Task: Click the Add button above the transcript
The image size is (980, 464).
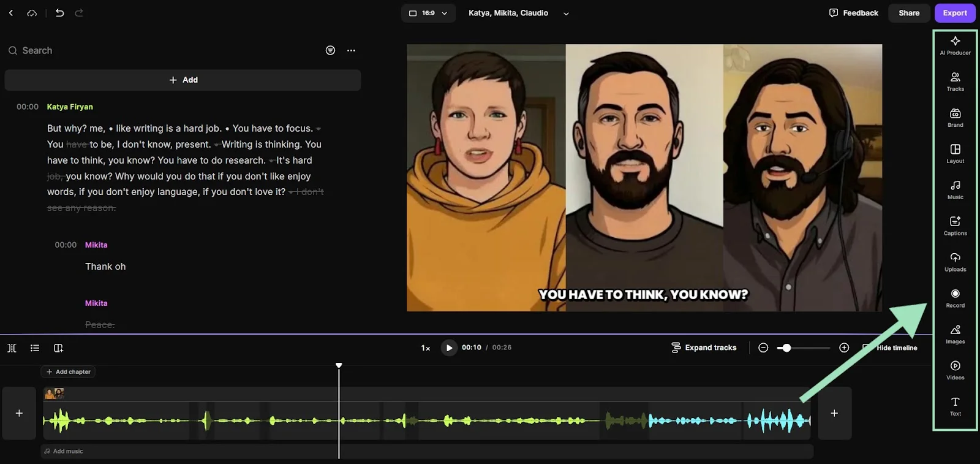Action: click(x=183, y=80)
